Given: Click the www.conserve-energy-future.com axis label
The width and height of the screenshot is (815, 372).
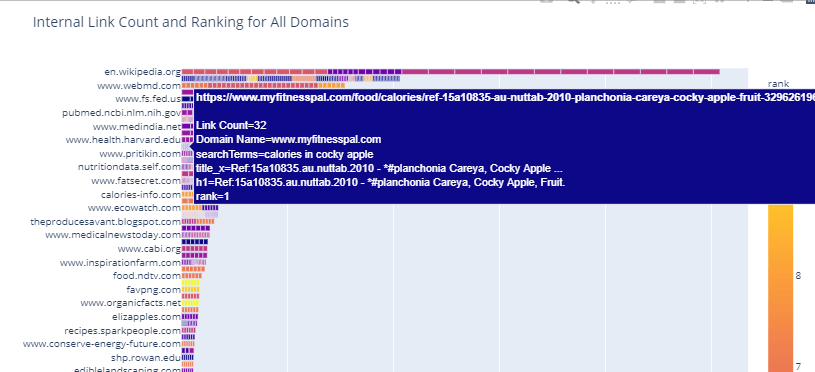Looking at the screenshot, I should [x=102, y=344].
